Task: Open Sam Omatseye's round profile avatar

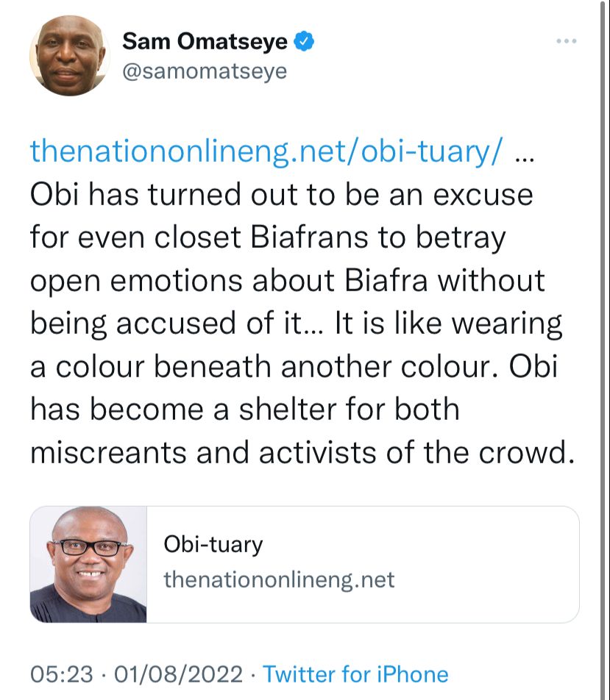Action: point(70,55)
